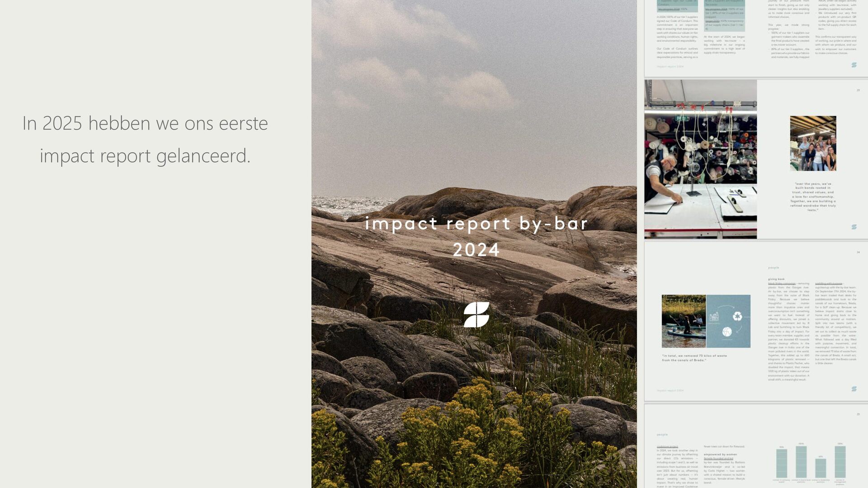The width and height of the screenshot is (868, 488).
Task: Click the '73 kilos of waste' quote
Action: pos(694,358)
